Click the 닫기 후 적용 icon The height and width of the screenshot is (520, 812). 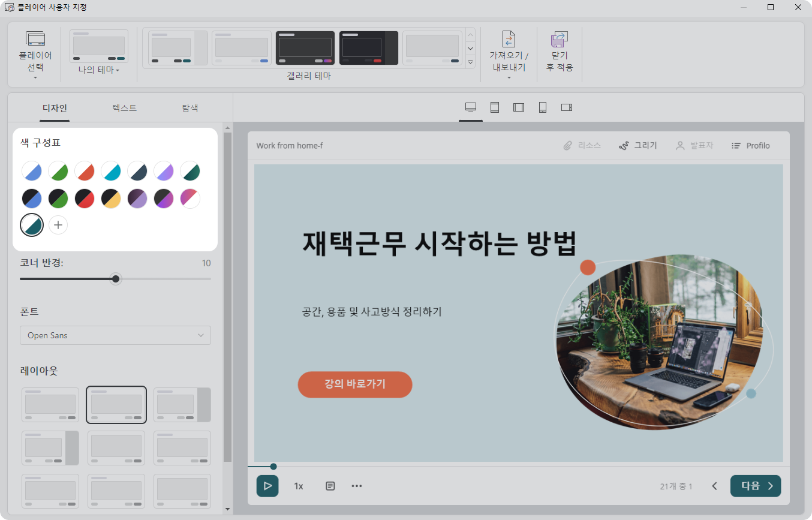[559, 40]
